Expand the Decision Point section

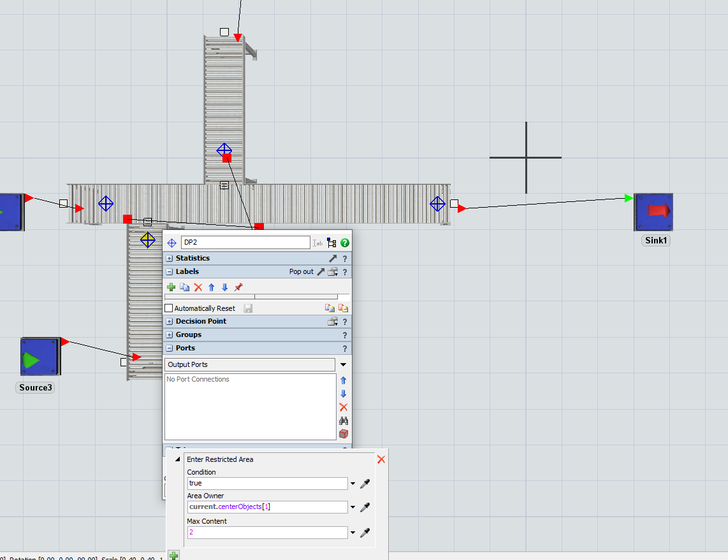[x=169, y=321]
